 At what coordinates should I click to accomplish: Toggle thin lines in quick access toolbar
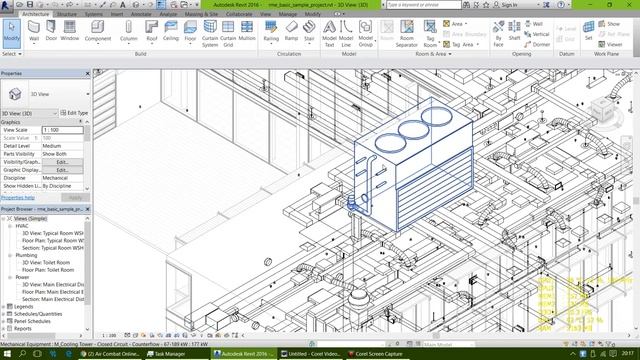point(161,4)
